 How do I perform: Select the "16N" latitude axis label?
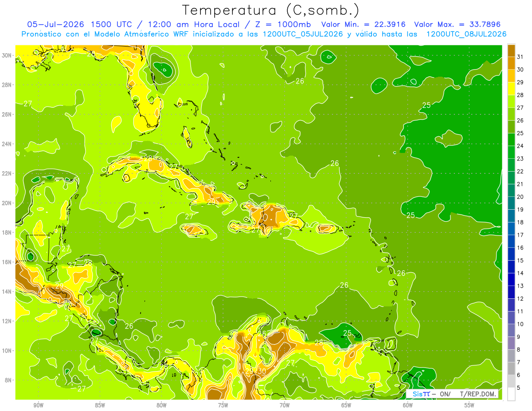pos(8,262)
